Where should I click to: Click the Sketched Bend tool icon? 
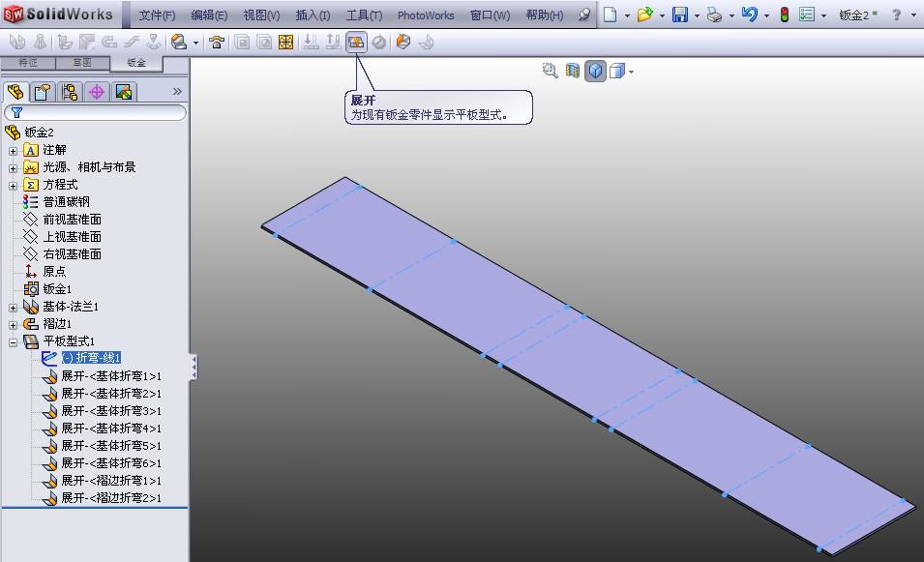click(154, 42)
